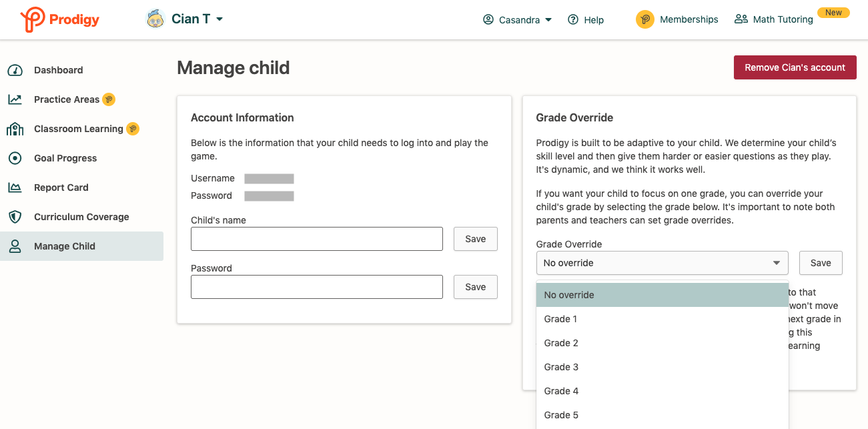Click the Practice Areas chart icon

pyautogui.click(x=15, y=99)
